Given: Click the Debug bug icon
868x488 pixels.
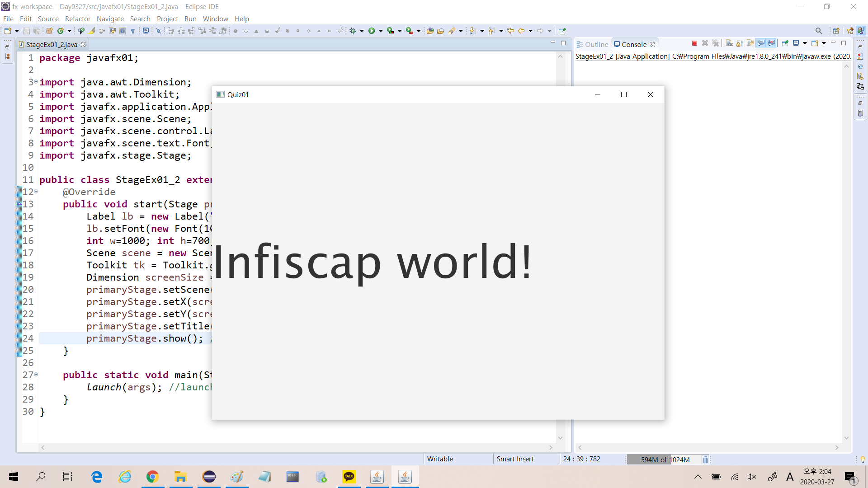Looking at the screenshot, I should [353, 31].
